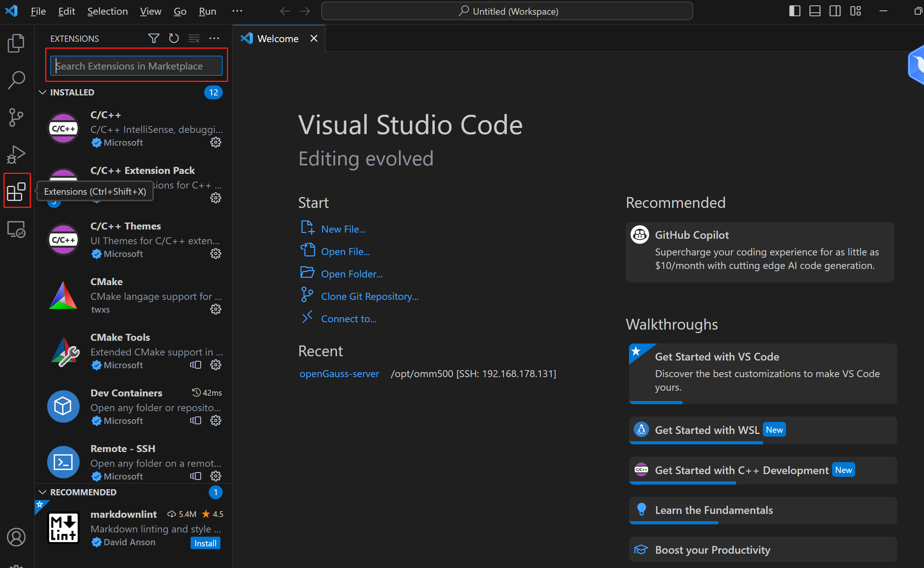Open the Selection menu
Viewport: 924px width, 568px height.
[x=107, y=11]
